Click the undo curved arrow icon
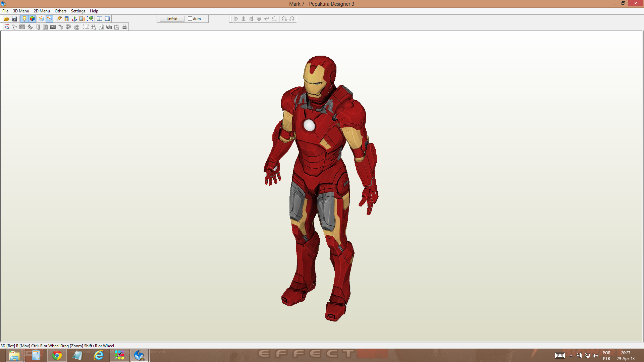The height and width of the screenshot is (362, 644). pos(68,27)
